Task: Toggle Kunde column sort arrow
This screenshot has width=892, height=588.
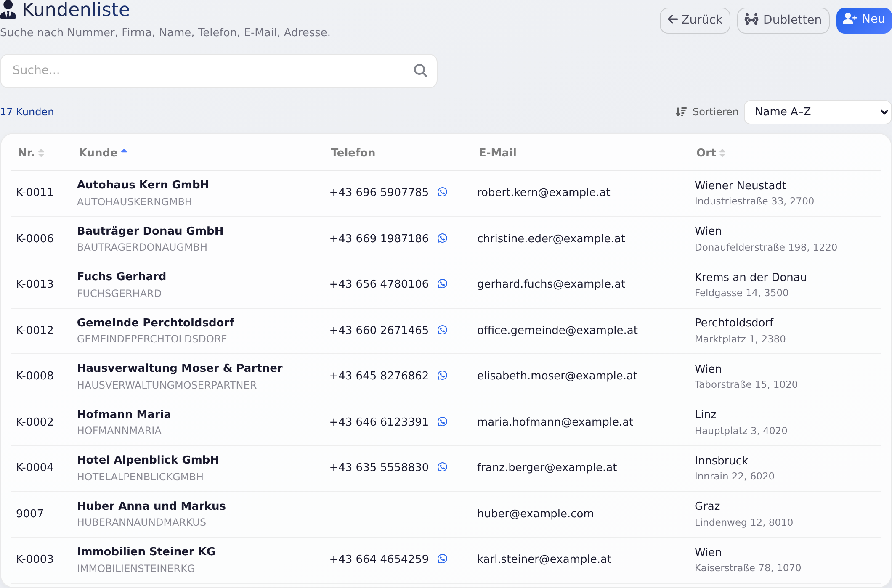Action: click(x=124, y=151)
